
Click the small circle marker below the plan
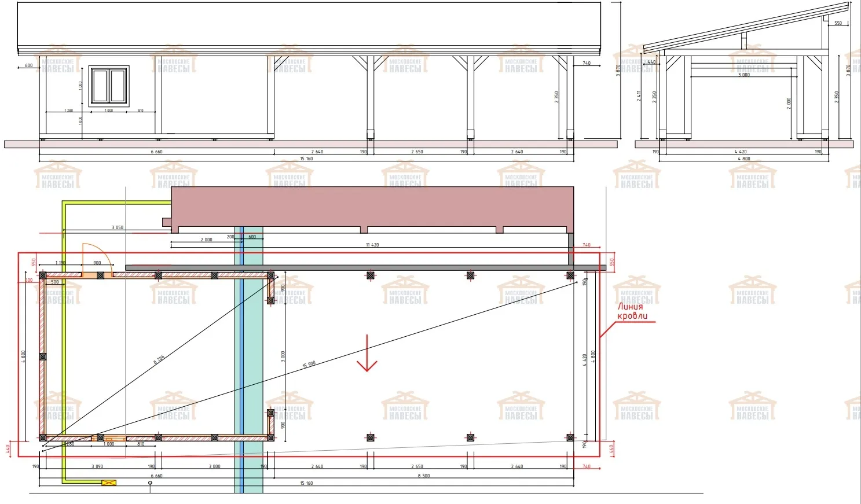(x=150, y=483)
